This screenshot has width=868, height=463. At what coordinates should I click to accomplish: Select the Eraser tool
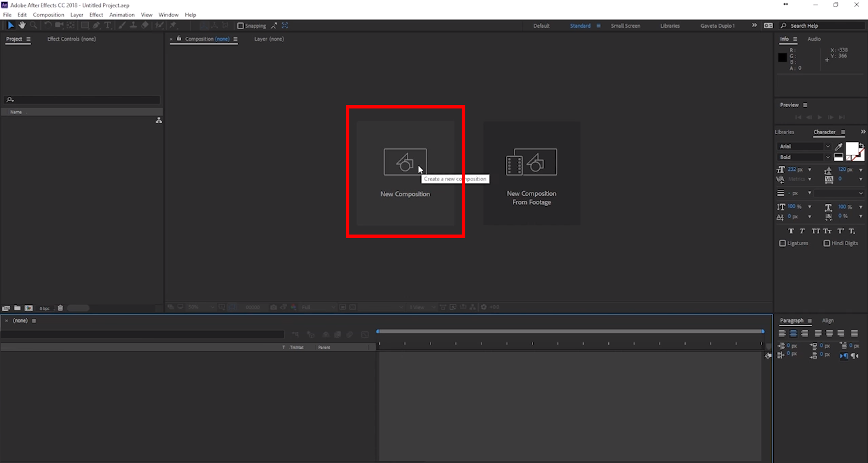pyautogui.click(x=145, y=26)
